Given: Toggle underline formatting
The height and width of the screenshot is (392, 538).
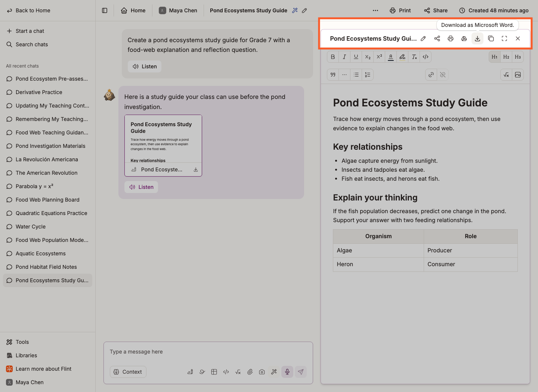Looking at the screenshot, I should (356, 57).
